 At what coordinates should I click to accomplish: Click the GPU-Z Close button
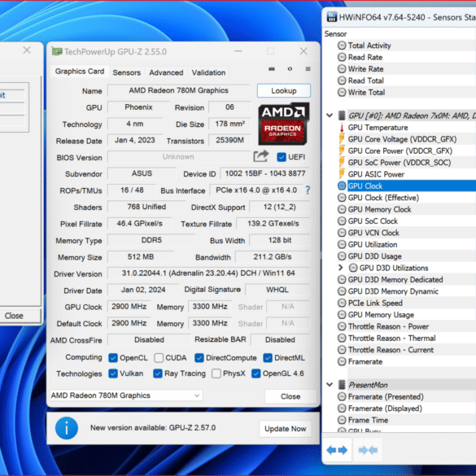(290, 396)
